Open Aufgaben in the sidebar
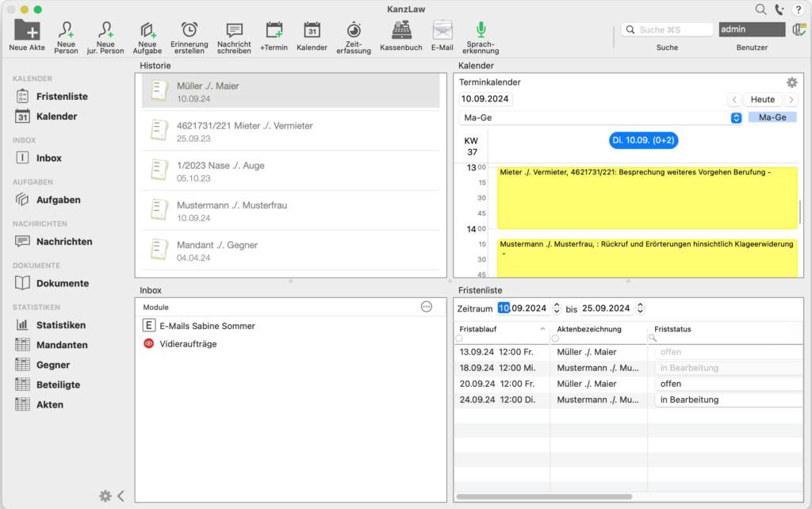Viewport: 812px width, 509px height. 48,200
